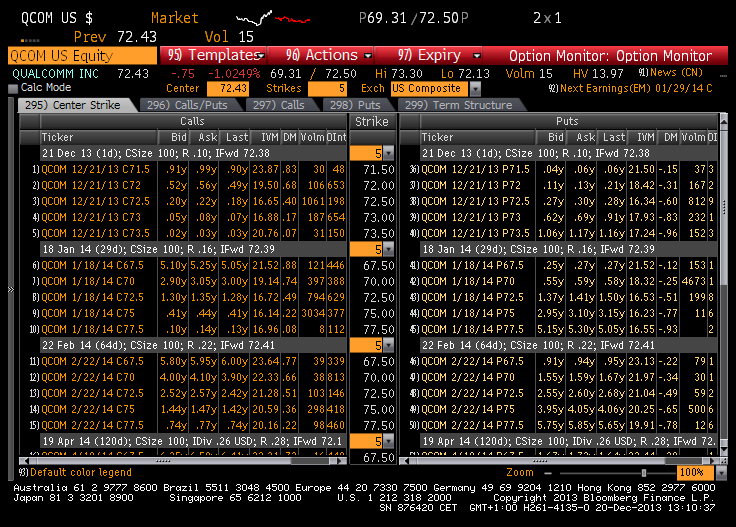Switch to the Puts tab
The height and width of the screenshot is (527, 736).
coord(355,105)
